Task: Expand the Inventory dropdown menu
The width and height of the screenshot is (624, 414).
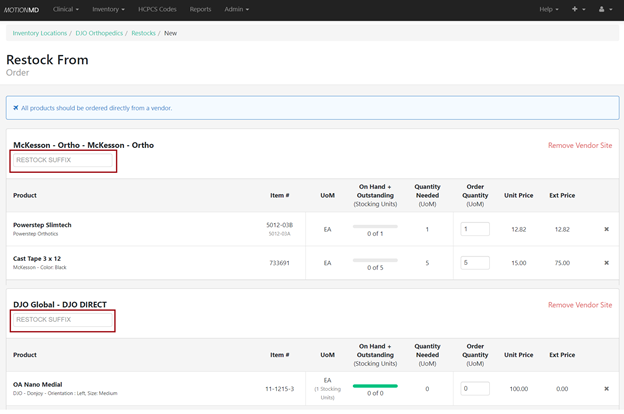Action: coord(108,9)
